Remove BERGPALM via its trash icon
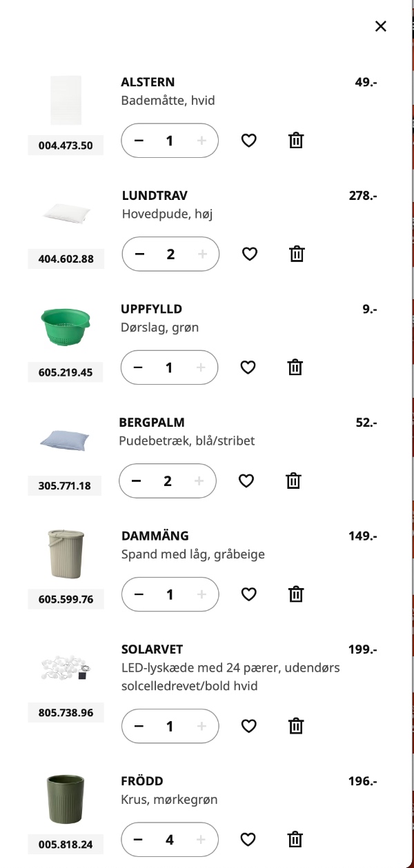Image resolution: width=414 pixels, height=868 pixels. 295,481
